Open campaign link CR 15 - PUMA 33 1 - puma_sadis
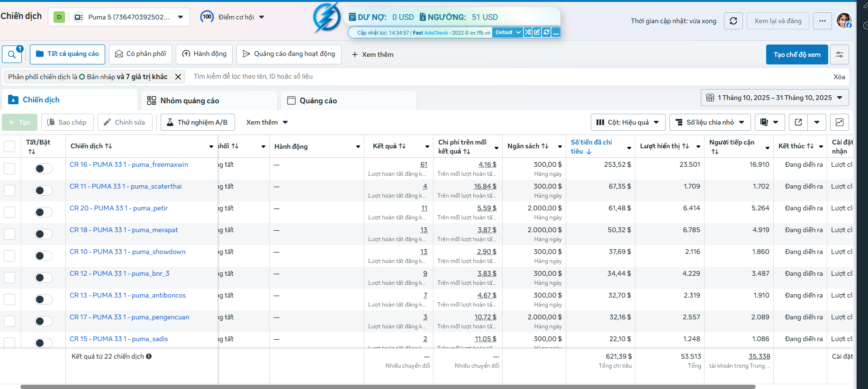This screenshot has height=389, width=868. [x=118, y=339]
